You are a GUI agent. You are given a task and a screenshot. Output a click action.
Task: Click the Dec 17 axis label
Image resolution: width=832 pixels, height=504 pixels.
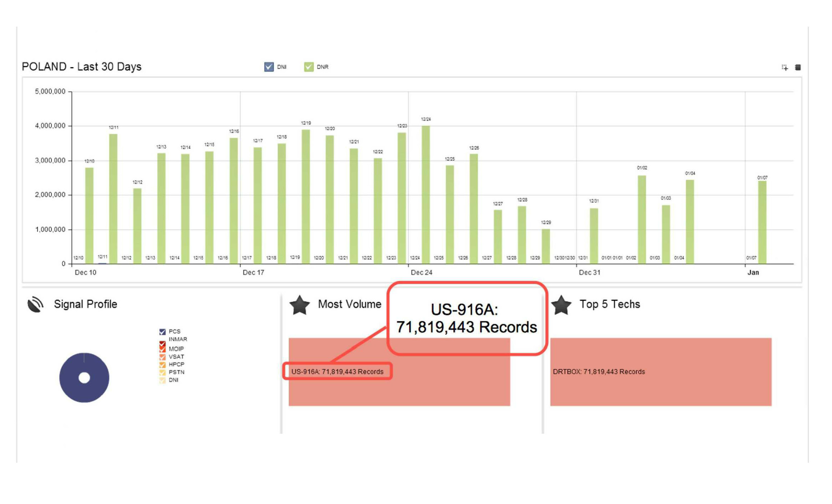coord(253,272)
